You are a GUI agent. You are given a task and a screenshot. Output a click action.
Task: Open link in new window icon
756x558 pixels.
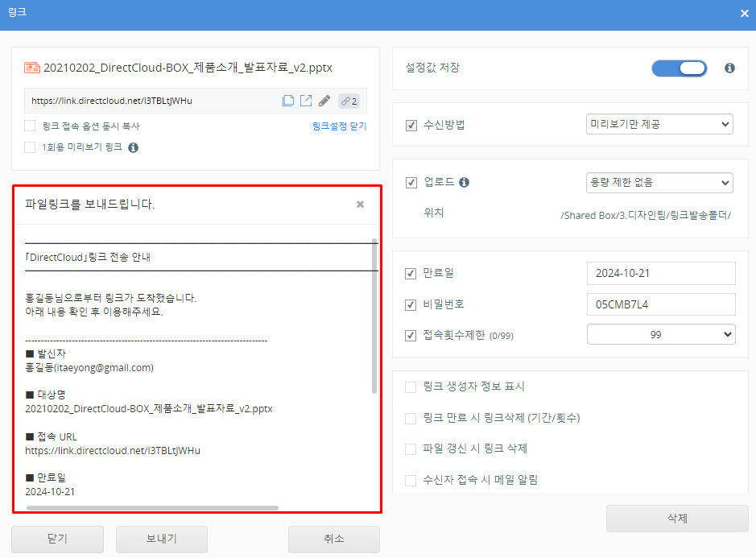point(306,101)
